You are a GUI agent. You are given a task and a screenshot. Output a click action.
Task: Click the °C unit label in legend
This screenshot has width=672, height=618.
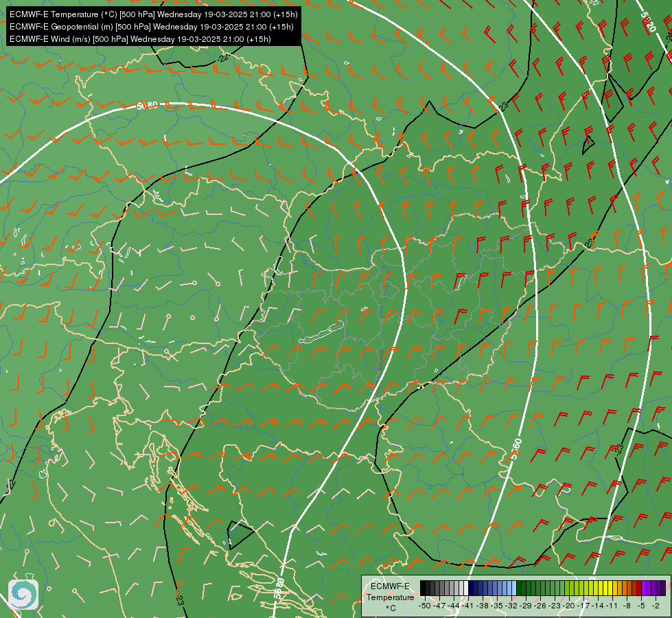coord(391,608)
